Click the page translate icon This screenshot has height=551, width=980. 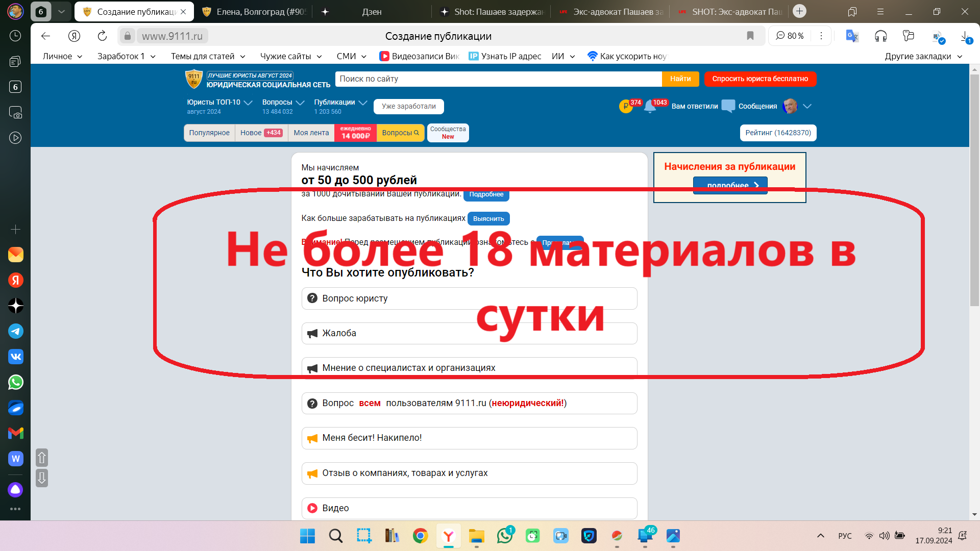coord(852,36)
